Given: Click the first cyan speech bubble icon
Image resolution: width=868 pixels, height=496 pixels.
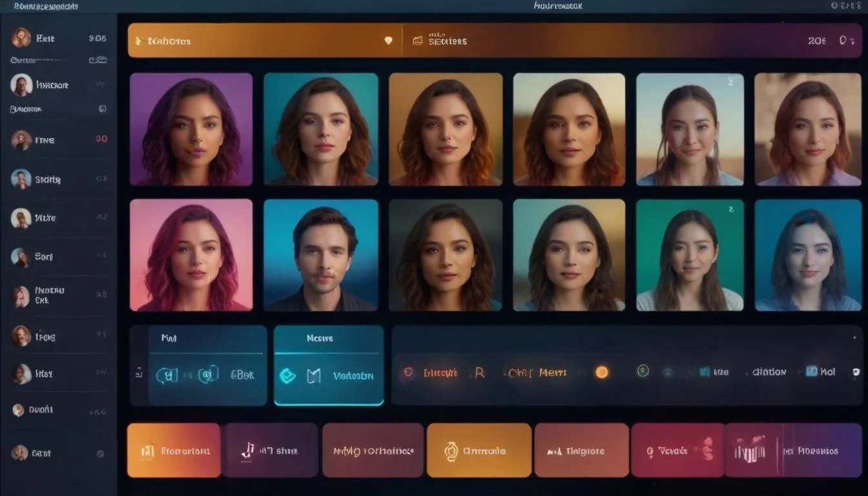Looking at the screenshot, I should coord(167,375).
